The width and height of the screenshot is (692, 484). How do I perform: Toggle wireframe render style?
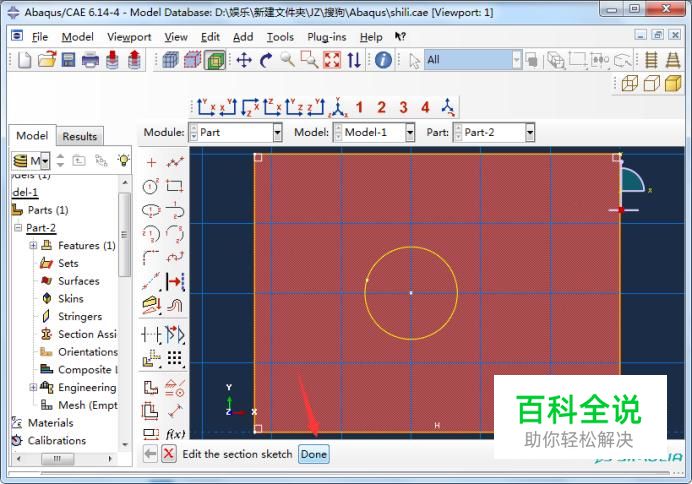629,83
